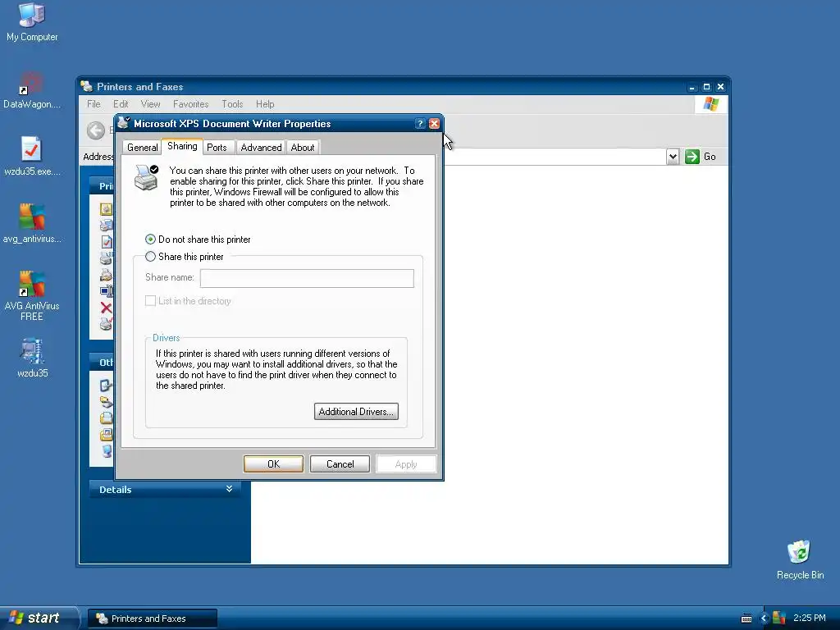Click the Cancel button
The width and height of the screenshot is (840, 630).
point(340,464)
